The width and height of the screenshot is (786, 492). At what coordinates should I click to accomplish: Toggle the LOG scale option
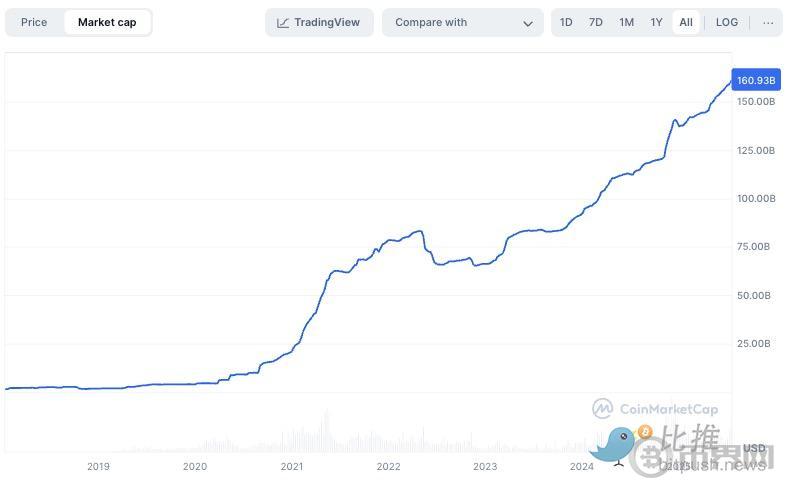[727, 22]
